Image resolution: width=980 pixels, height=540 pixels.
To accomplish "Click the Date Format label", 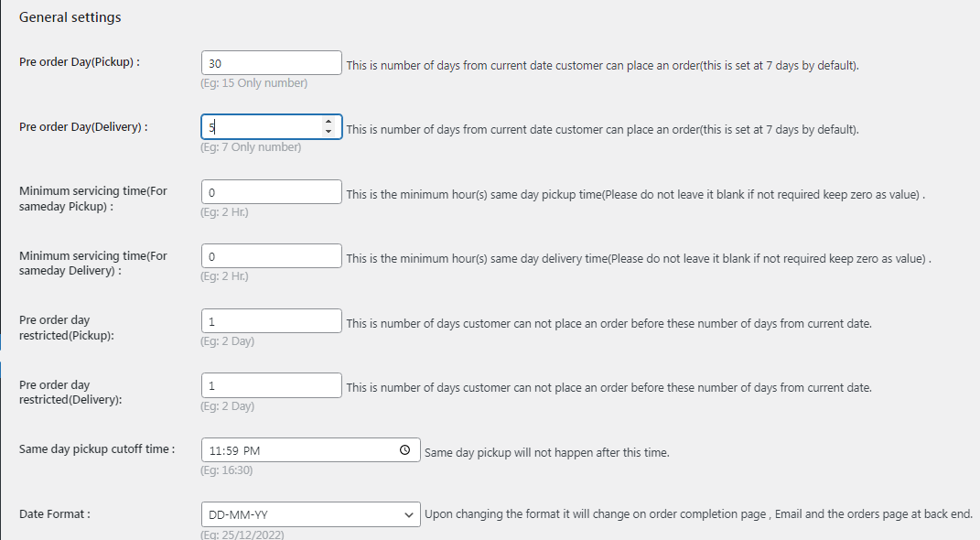I will pyautogui.click(x=54, y=513).
